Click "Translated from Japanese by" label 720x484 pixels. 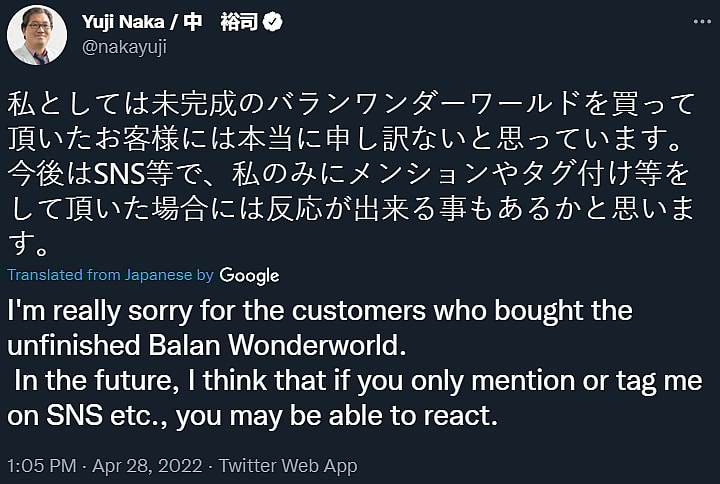[110, 275]
